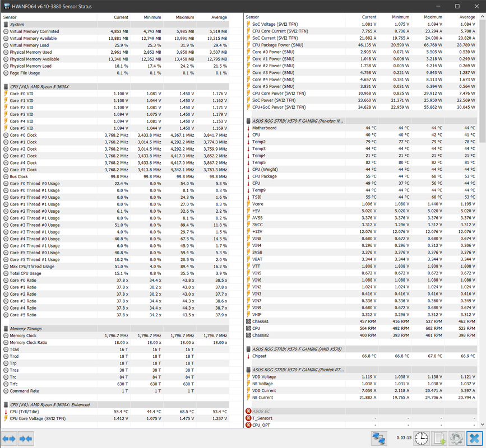Select the AMD Ryzen 5 3600X: Enhanced group
Viewport: 486px width, 448px height.
116,405
